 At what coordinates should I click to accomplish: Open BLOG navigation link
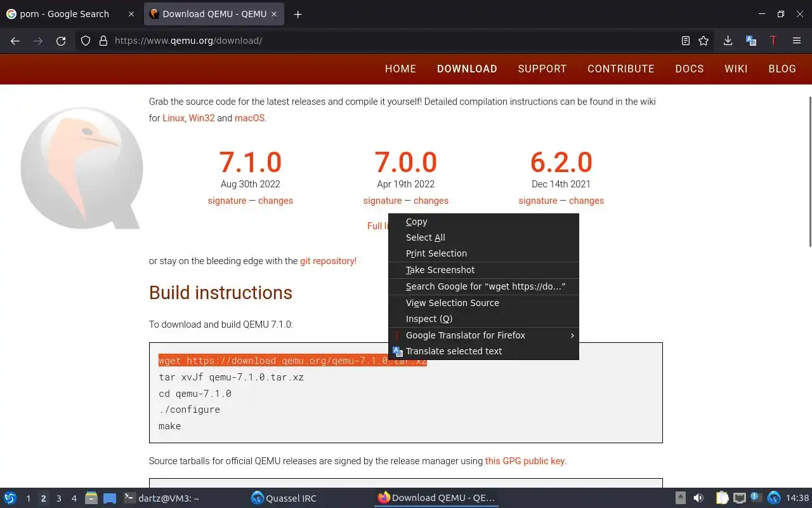(x=782, y=69)
